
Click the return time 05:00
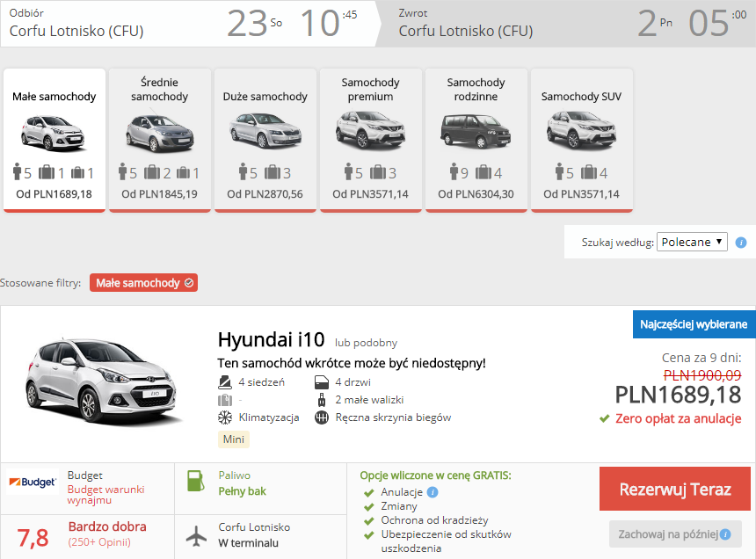click(718, 23)
